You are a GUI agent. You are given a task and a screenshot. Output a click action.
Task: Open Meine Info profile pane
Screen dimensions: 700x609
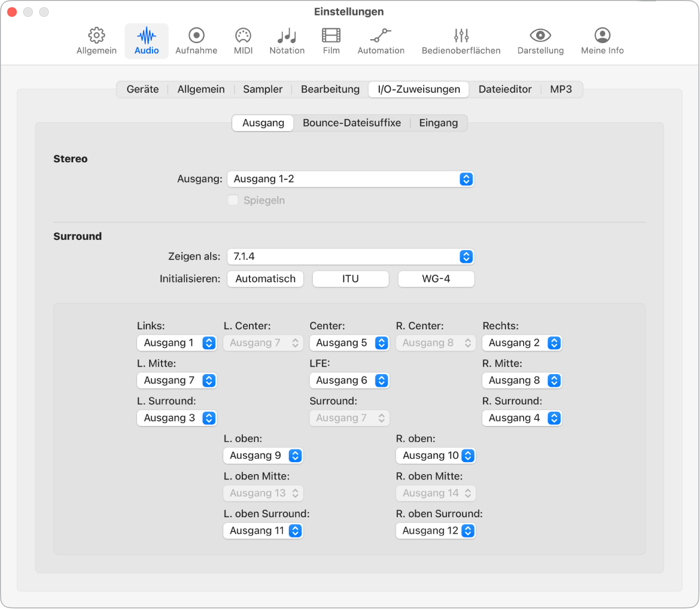[602, 41]
